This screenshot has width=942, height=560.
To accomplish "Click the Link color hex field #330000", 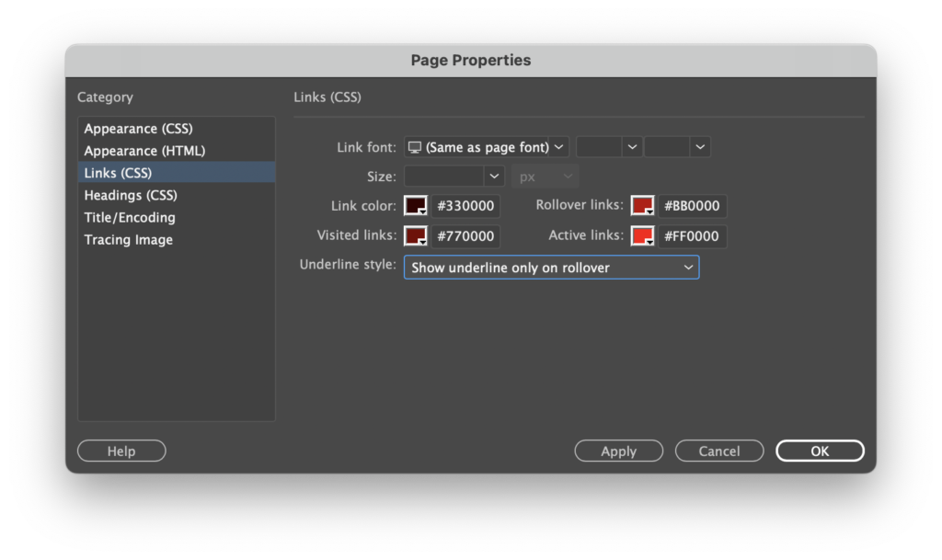I will coord(465,206).
